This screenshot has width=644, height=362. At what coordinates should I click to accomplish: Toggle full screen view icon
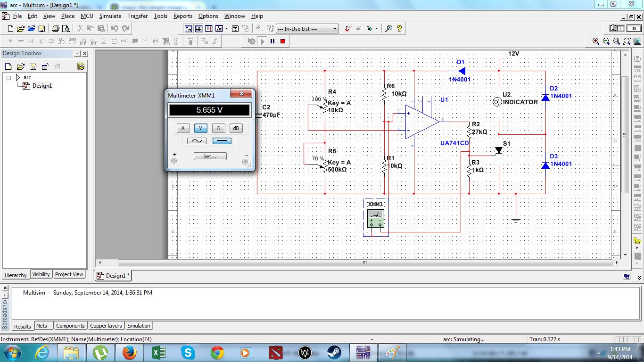point(637,41)
